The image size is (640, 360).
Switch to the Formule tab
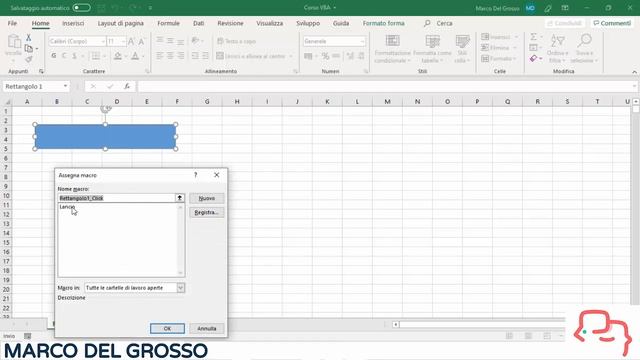click(x=168, y=23)
